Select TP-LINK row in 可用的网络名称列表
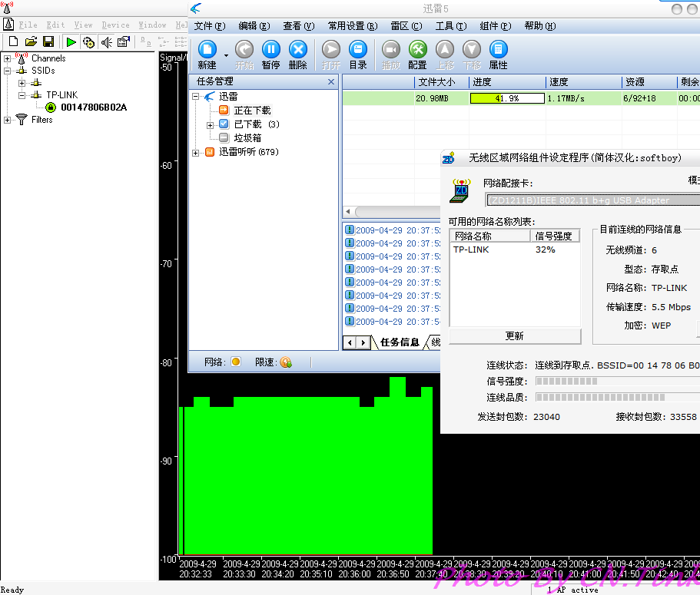Viewport: 700px width, 595px height. click(x=515, y=250)
